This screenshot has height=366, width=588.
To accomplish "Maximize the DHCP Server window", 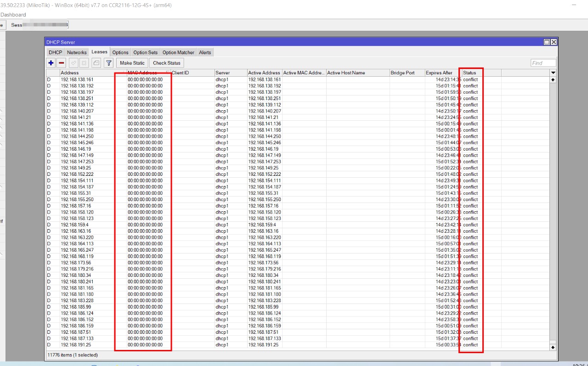I will point(547,42).
